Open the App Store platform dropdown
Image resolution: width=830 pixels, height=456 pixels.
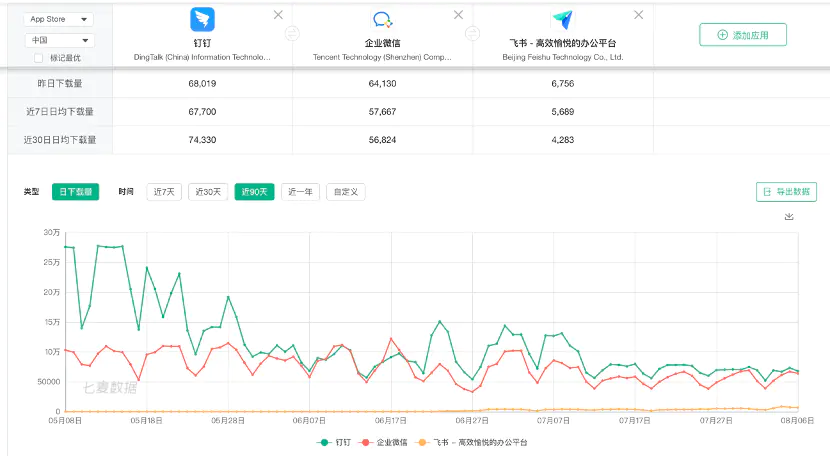point(59,19)
